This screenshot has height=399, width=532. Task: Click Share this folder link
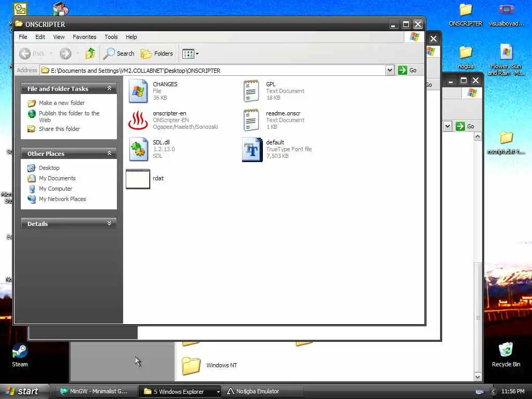pyautogui.click(x=59, y=129)
